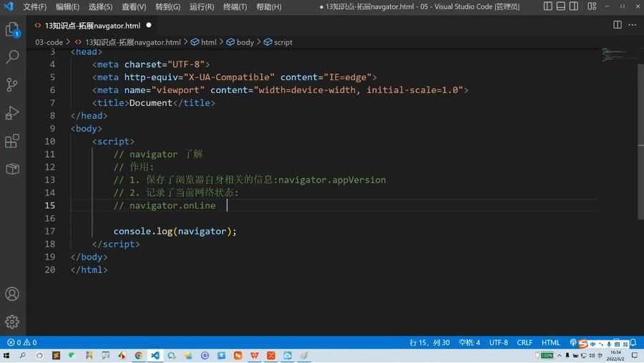The image size is (644, 363).
Task: Open the notifications bell in status bar
Action: pos(633,342)
